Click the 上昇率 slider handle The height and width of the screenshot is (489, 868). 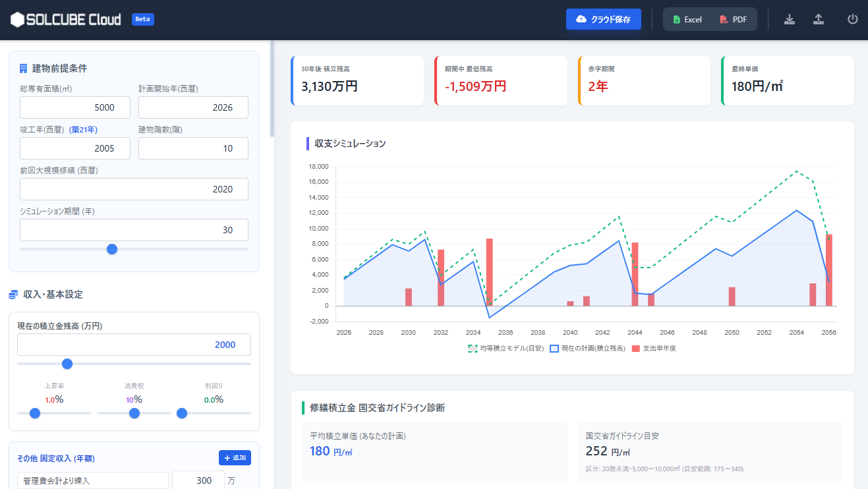(x=35, y=413)
